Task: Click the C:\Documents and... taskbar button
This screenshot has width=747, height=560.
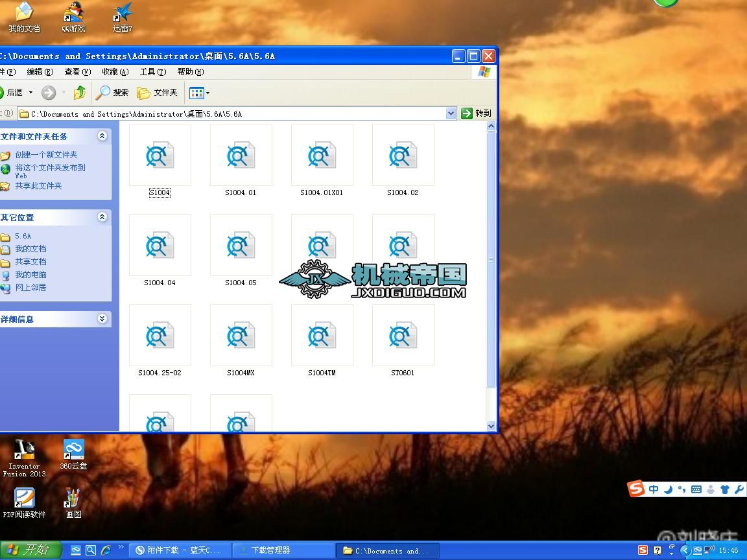Action: coord(387,550)
